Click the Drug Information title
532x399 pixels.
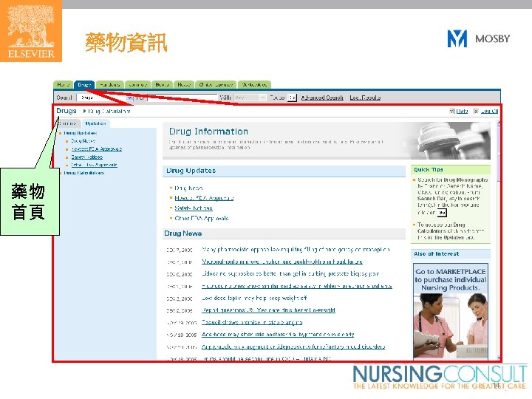(208, 132)
